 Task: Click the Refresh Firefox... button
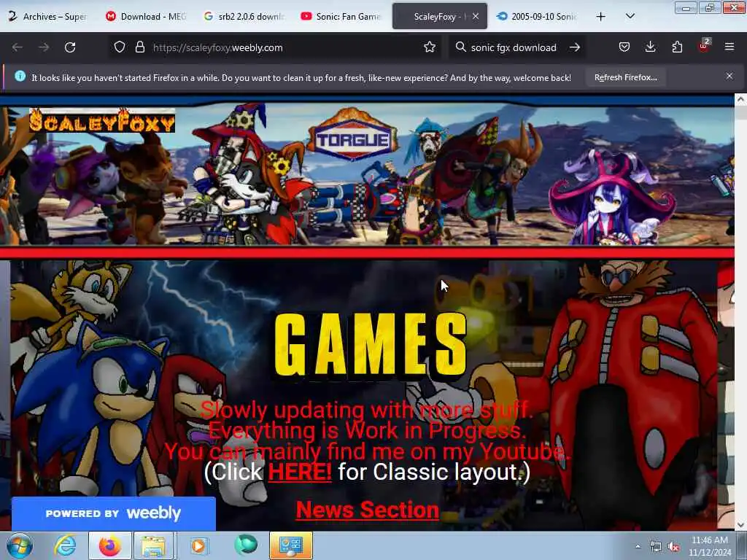625,77
